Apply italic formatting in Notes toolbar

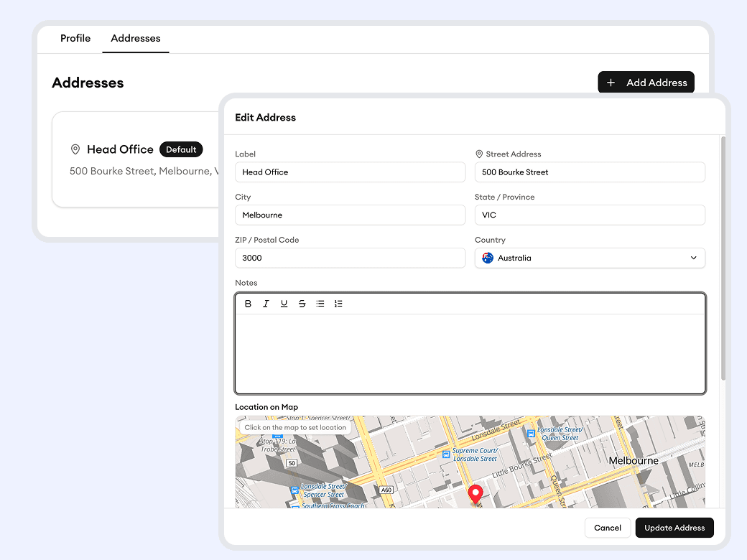coord(266,303)
